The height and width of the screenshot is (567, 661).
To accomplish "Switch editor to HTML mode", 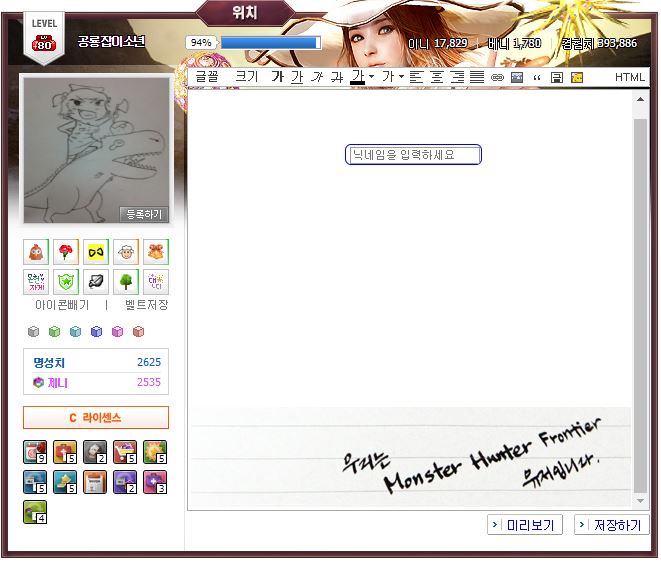I will (x=630, y=77).
